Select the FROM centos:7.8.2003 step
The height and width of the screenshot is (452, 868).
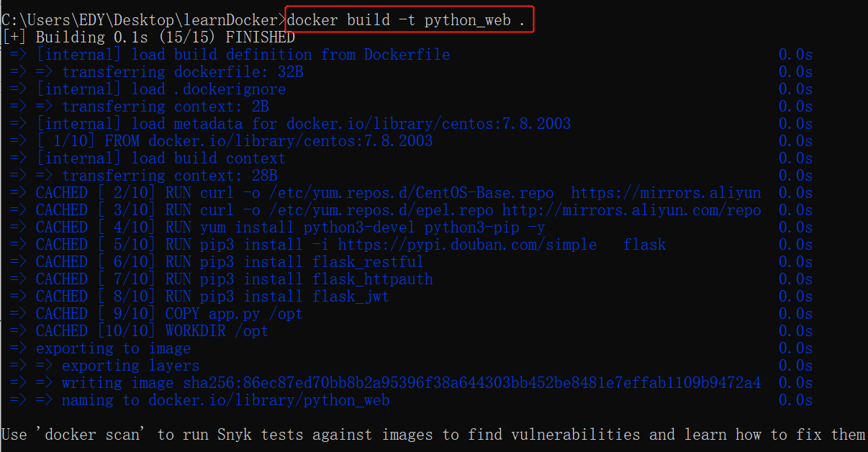click(234, 141)
